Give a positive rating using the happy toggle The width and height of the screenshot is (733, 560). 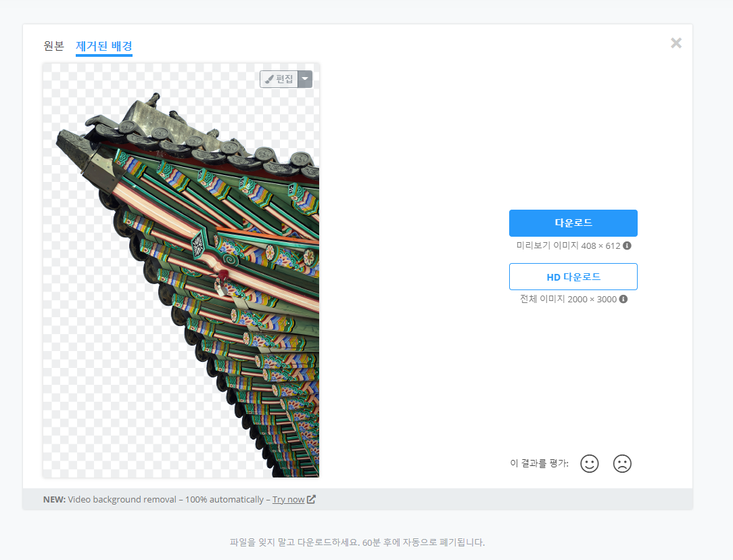coord(589,463)
